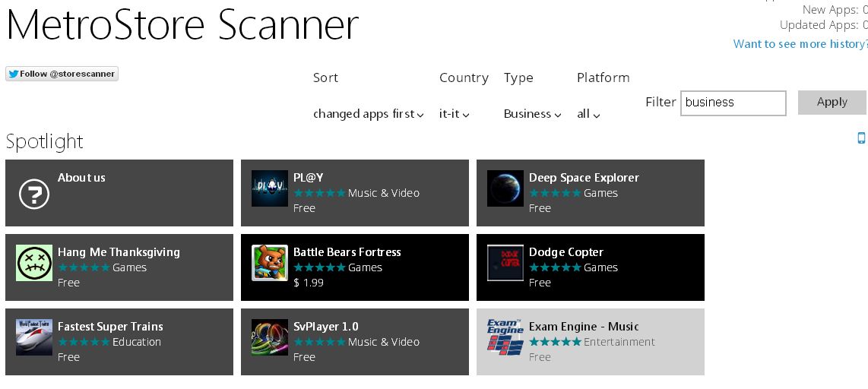The height and width of the screenshot is (389, 868).
Task: Open the Sort dropdown 'changed apps first'
Action: pos(368,114)
